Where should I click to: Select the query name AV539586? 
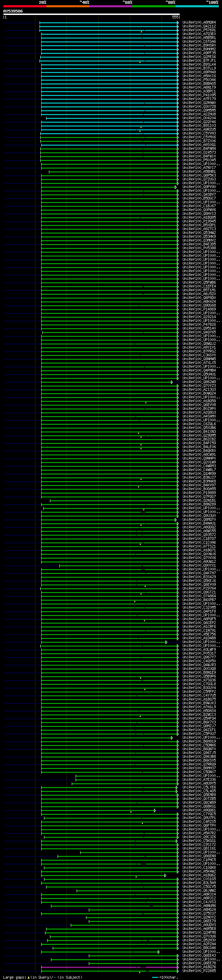click(13, 11)
